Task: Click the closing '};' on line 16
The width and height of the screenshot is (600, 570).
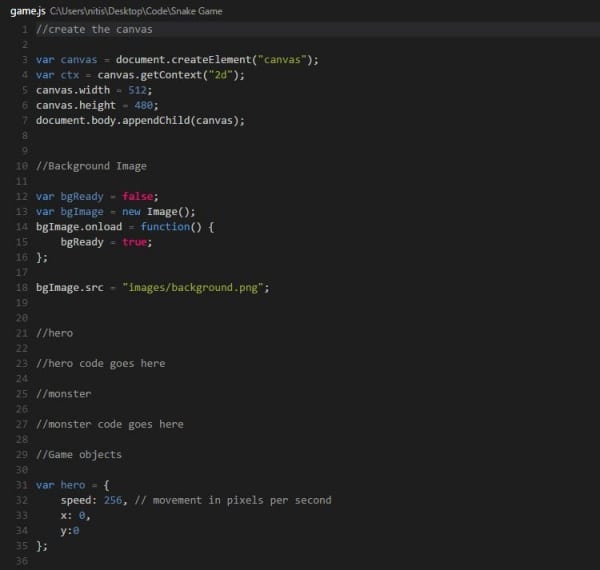Action: [42, 257]
